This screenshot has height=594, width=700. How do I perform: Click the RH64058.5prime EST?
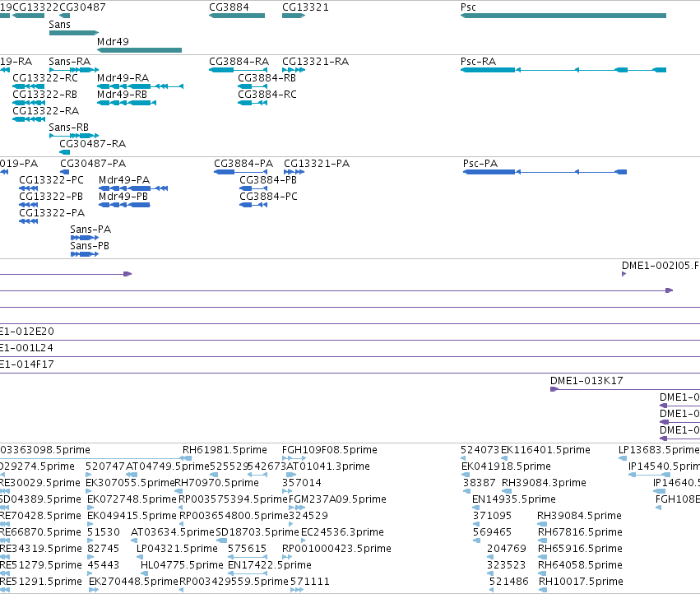point(542,573)
